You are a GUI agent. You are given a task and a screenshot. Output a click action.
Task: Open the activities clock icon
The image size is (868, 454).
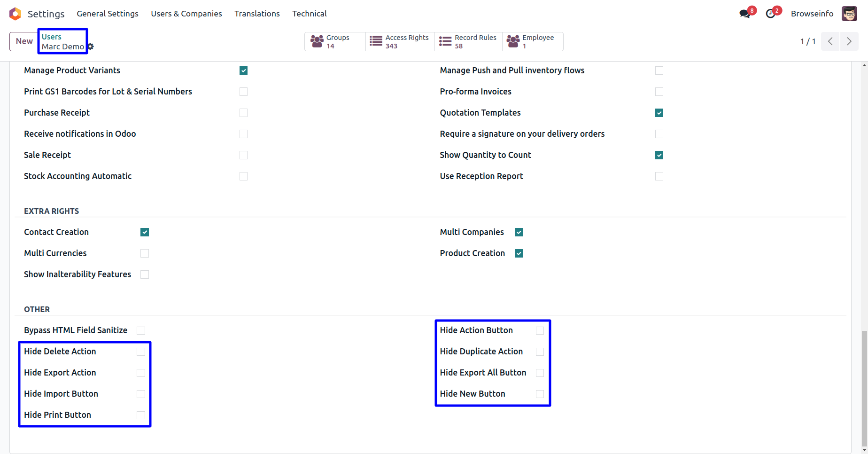tap(770, 14)
